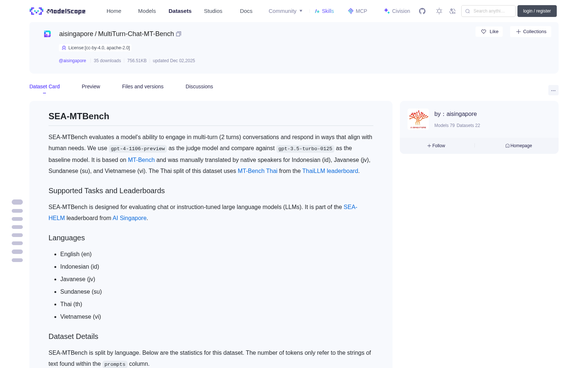The width and height of the screenshot is (588, 368).
Task: Click the Vietnamese (vi) list item
Action: 80,317
